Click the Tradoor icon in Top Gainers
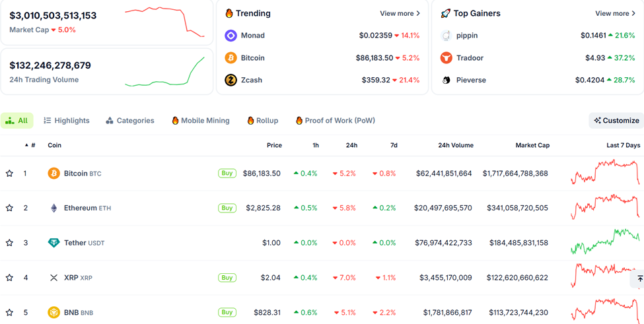The height and width of the screenshot is (324, 644). 447,58
